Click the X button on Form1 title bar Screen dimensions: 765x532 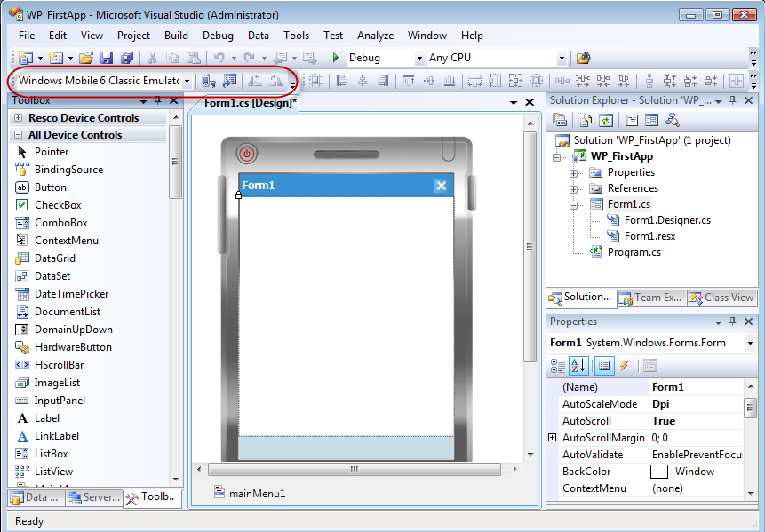pyautogui.click(x=441, y=186)
